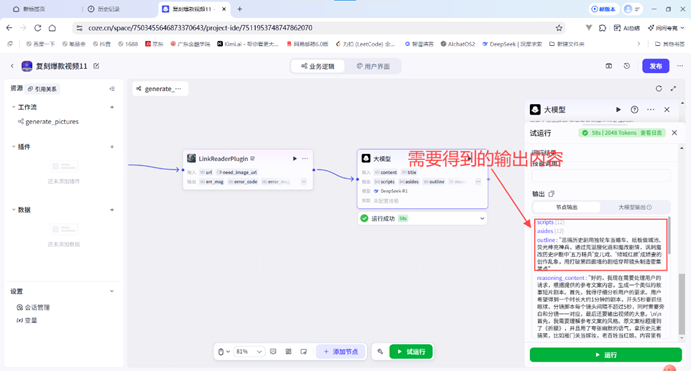Copy the 输出 result with copy icon
The height and width of the screenshot is (371, 691).
tap(551, 194)
